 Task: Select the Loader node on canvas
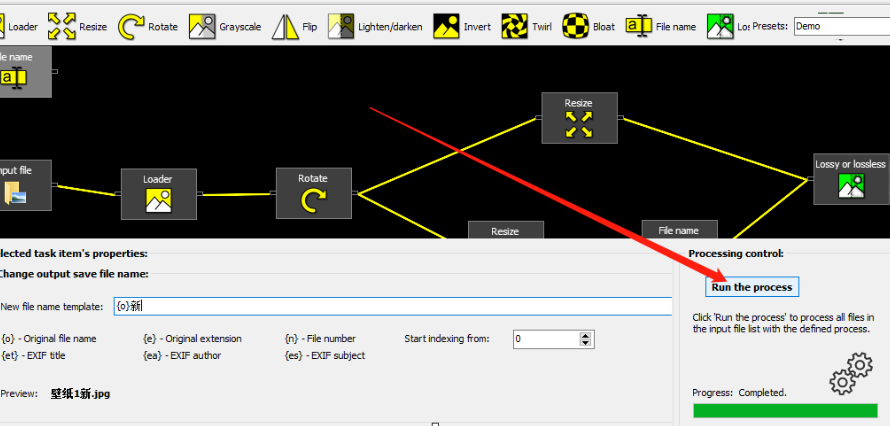pyautogui.click(x=158, y=194)
